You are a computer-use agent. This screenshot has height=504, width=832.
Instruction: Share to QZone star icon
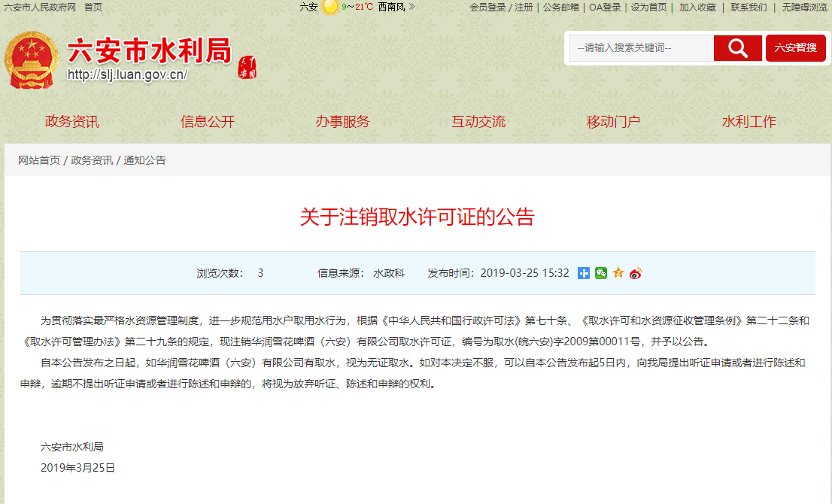click(618, 273)
